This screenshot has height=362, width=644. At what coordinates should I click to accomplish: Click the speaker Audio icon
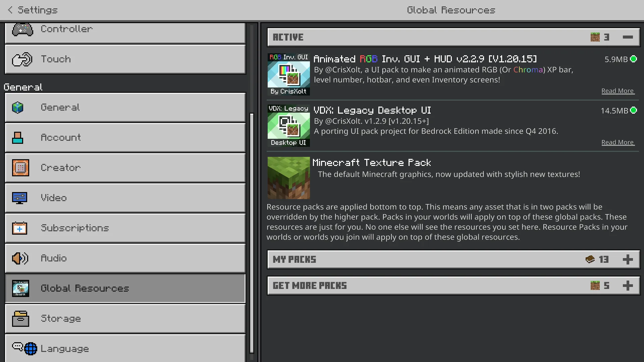(20, 258)
